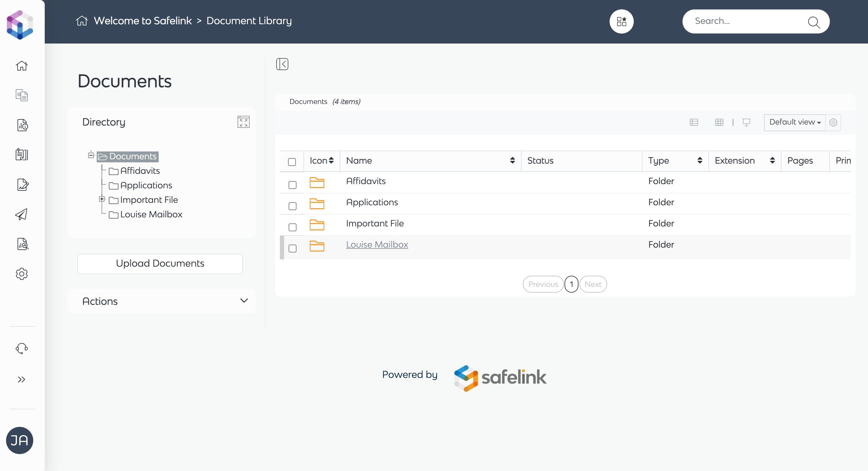
Task: Expand the Directory panel to fullscreen
Action: pos(243,122)
